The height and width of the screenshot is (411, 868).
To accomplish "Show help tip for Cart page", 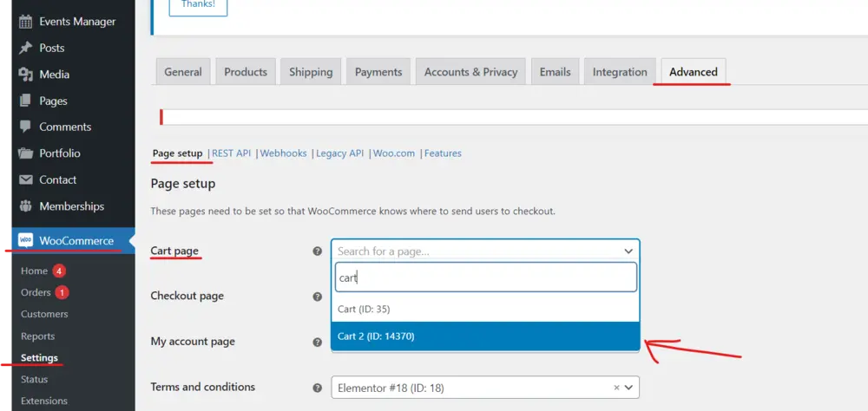I will coord(317,251).
